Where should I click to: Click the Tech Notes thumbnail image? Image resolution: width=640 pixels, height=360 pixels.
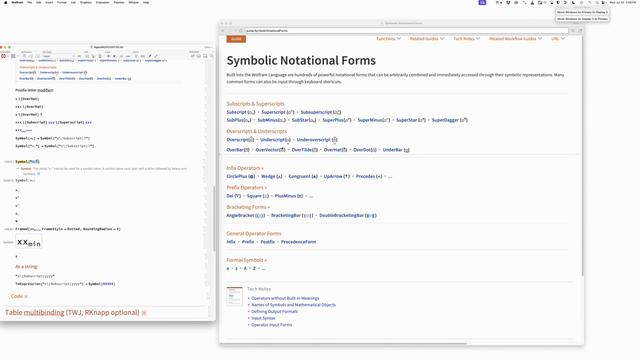[235, 296]
